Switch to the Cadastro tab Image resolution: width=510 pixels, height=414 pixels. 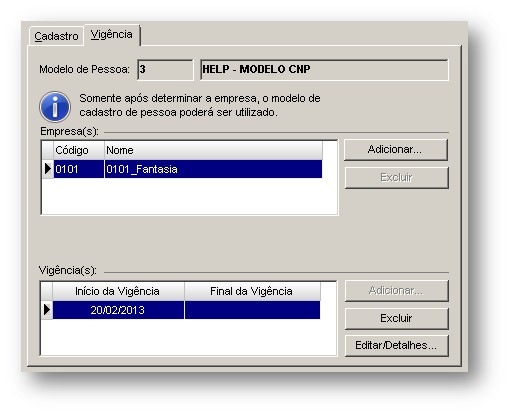[56, 36]
